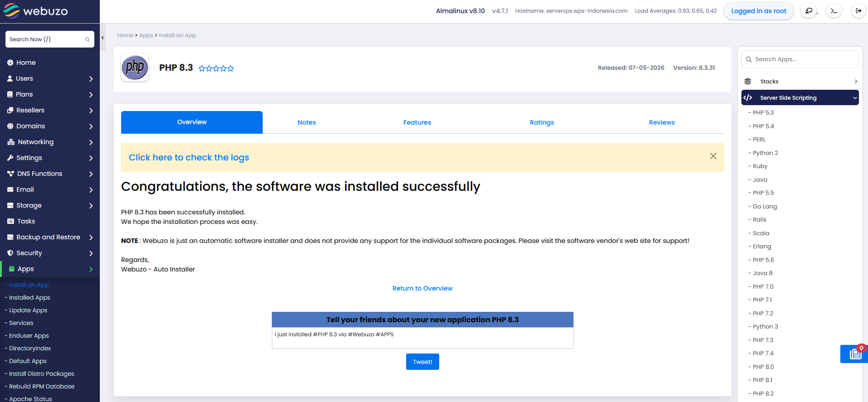Click 'Click here to check the logs' link

click(x=189, y=157)
